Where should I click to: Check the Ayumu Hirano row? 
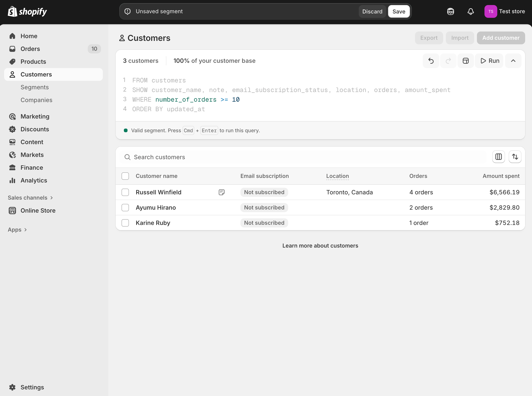pos(125,208)
